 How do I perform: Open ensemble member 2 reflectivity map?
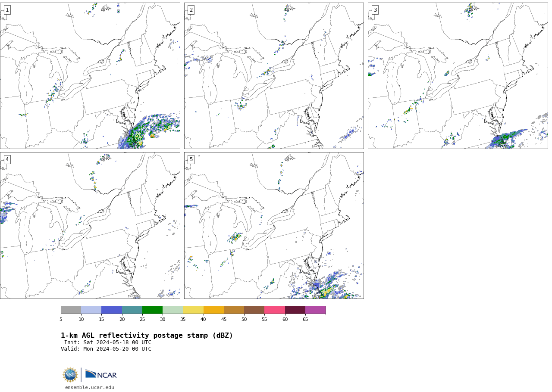click(x=274, y=76)
